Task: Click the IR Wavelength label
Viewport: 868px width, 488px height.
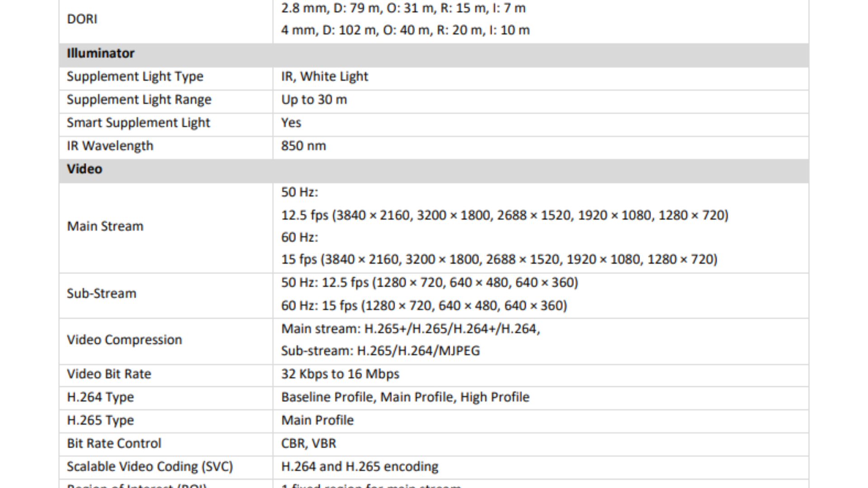Action: coord(110,146)
